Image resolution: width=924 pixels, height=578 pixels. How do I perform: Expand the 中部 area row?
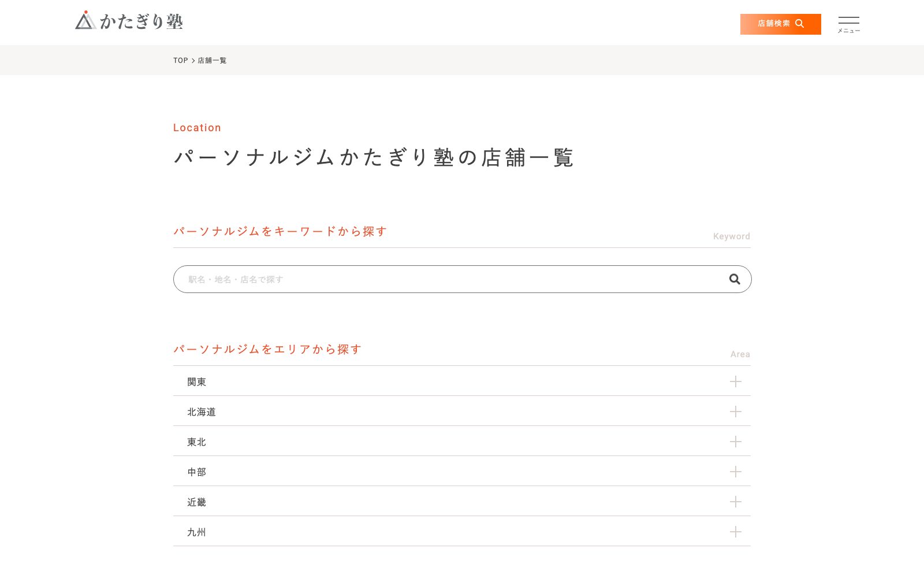pyautogui.click(x=462, y=471)
